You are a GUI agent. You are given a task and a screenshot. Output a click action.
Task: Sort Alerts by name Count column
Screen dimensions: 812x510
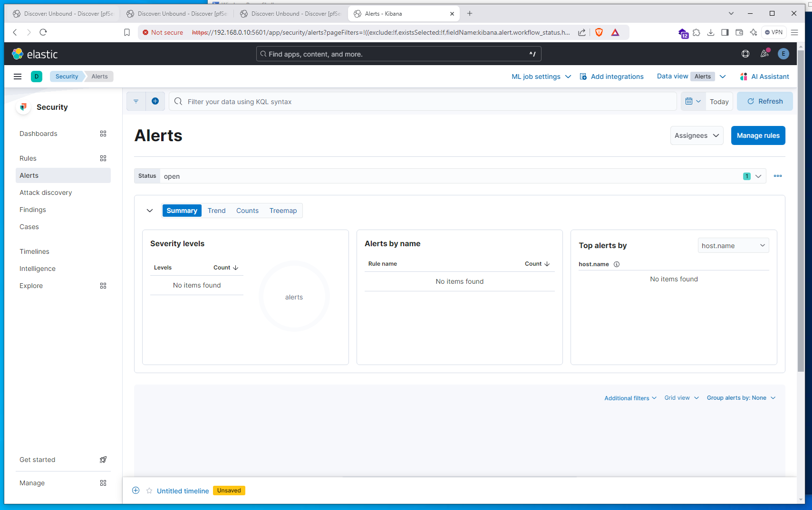(x=537, y=264)
